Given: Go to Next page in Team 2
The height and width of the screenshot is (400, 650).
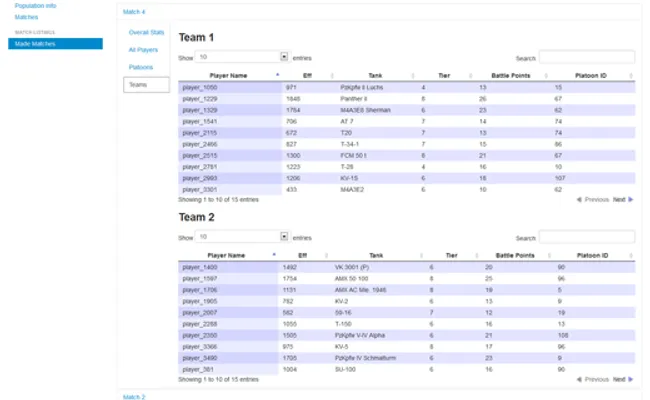Looking at the screenshot, I should point(622,380).
